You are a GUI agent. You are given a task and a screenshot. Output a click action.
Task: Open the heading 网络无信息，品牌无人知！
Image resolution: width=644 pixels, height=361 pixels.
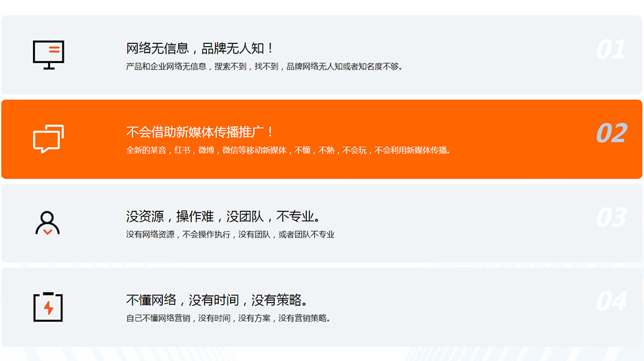[x=200, y=49]
